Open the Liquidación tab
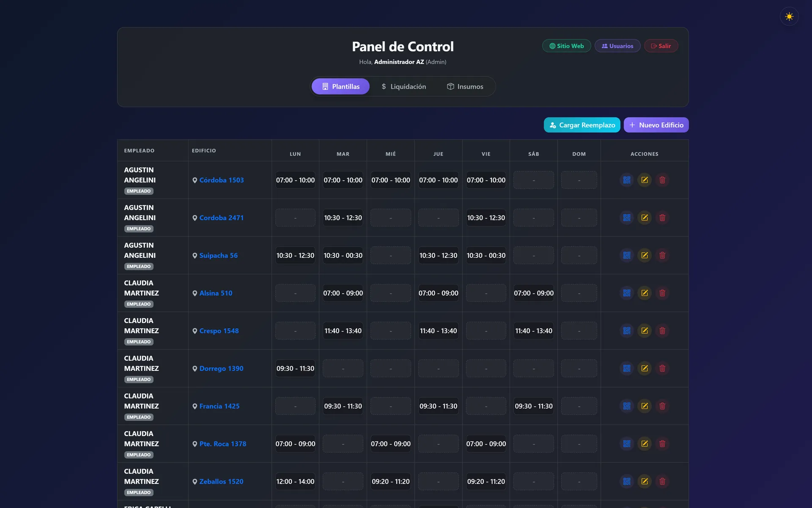Screen dimensions: 812x508 [x=403, y=86]
